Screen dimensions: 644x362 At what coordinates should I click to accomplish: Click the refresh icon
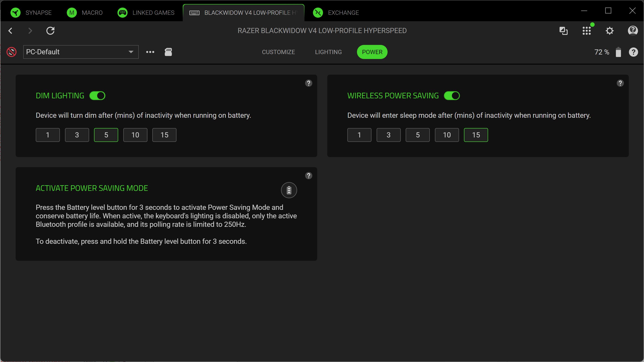[50, 31]
